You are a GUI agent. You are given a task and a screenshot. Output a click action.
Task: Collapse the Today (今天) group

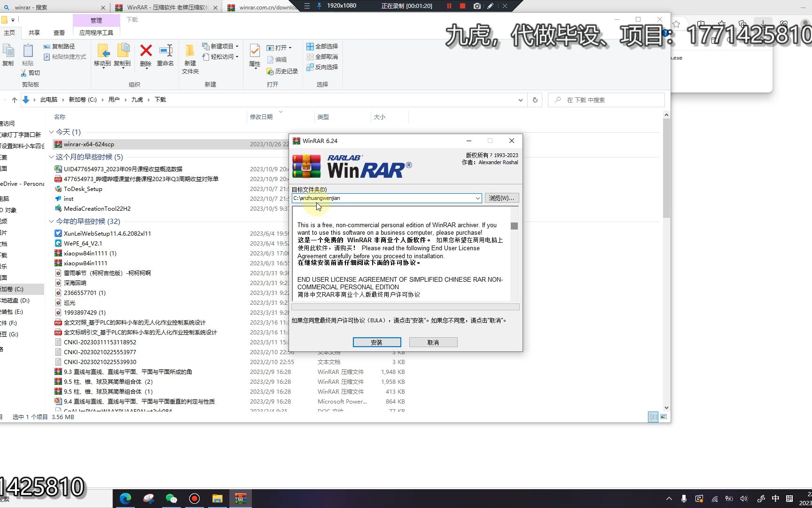click(51, 132)
